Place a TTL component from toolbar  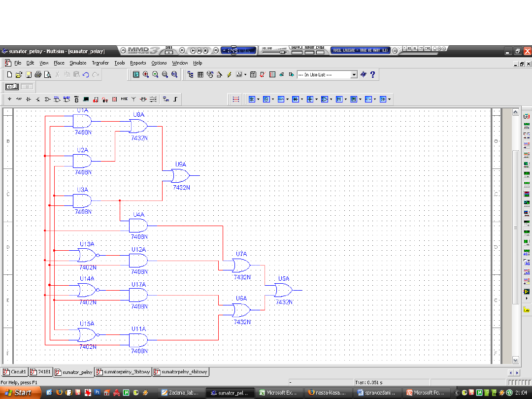pos(57,99)
